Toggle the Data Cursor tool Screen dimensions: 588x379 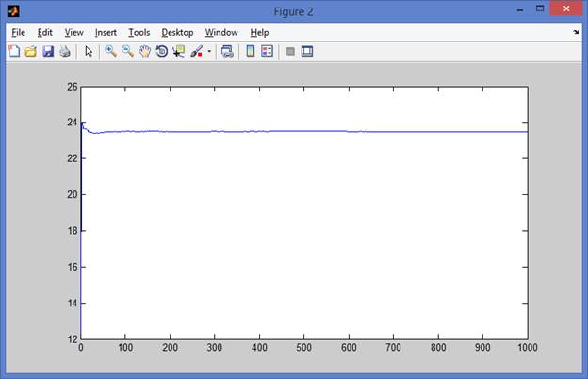(178, 51)
